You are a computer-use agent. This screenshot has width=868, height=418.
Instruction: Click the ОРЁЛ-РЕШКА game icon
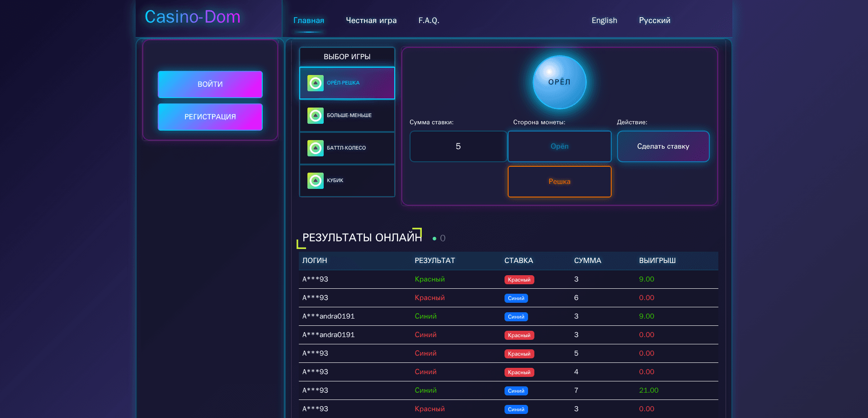(316, 83)
